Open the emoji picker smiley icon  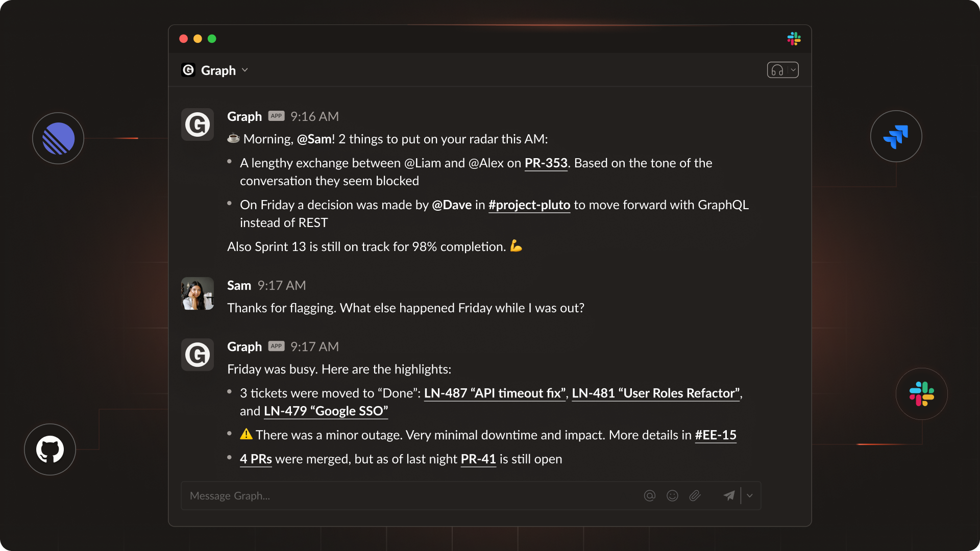(x=672, y=495)
